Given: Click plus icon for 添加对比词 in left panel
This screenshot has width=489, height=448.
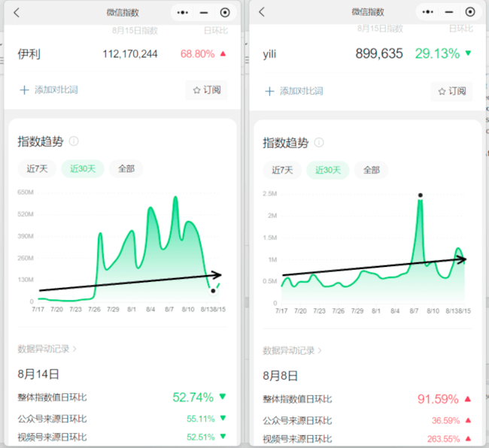Looking at the screenshot, I should coord(24,90).
